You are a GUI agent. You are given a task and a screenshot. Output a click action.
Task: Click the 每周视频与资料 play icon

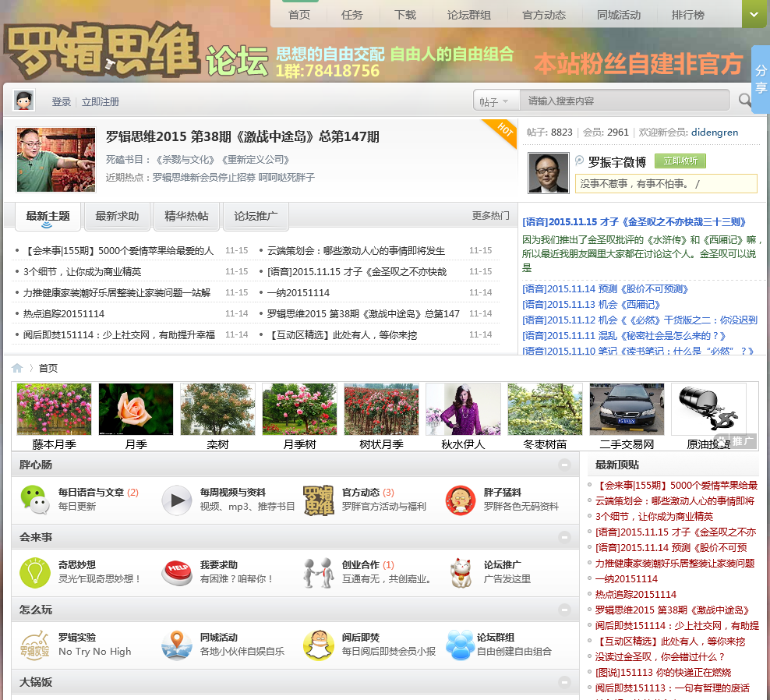click(177, 500)
